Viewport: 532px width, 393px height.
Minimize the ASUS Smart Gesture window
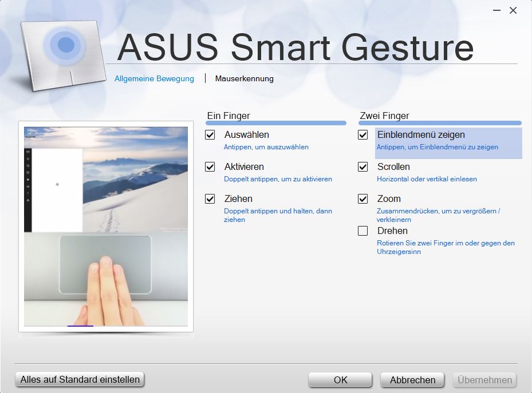click(x=496, y=10)
